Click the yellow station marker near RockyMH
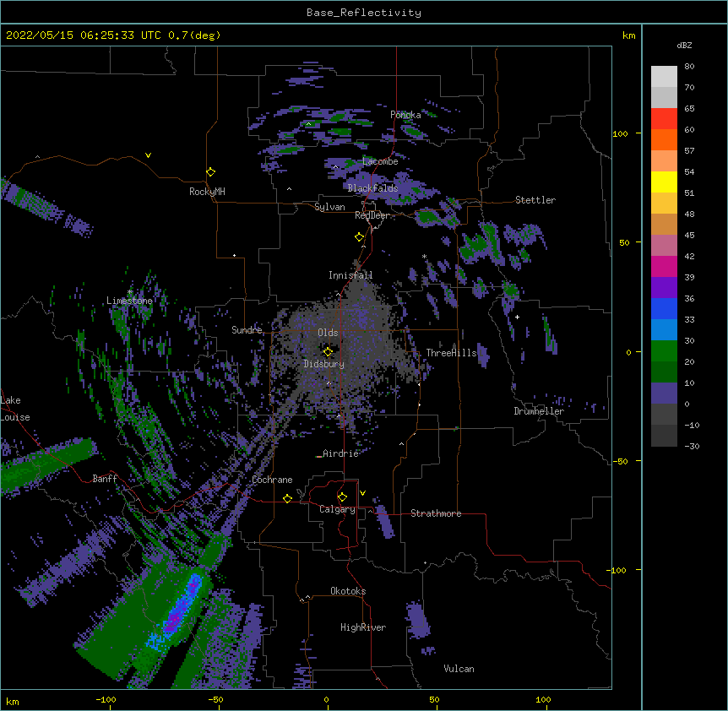This screenshot has width=728, height=711. [x=211, y=172]
